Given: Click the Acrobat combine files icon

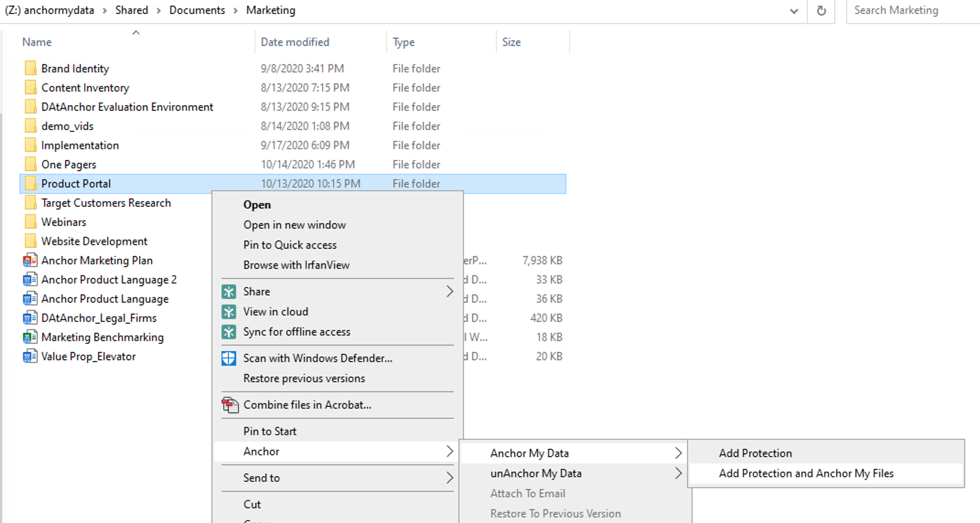Looking at the screenshot, I should point(230,405).
